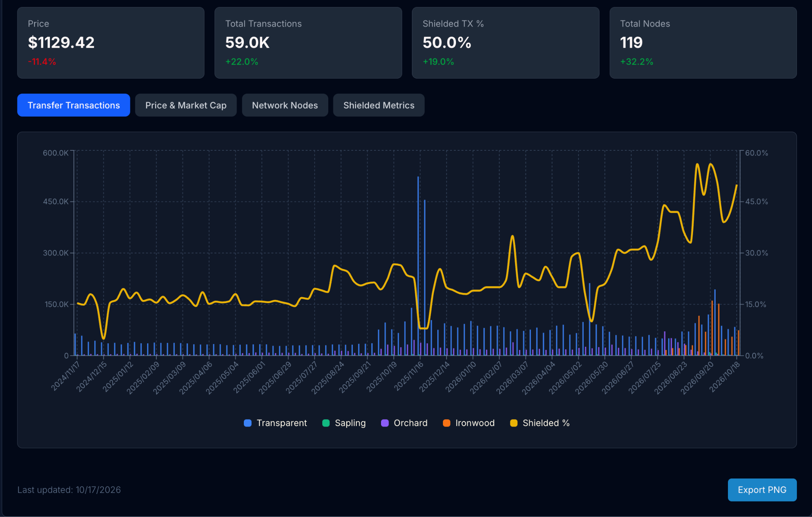Click the 2026/10/18 date axis label
The height and width of the screenshot is (517, 812).
point(724,377)
